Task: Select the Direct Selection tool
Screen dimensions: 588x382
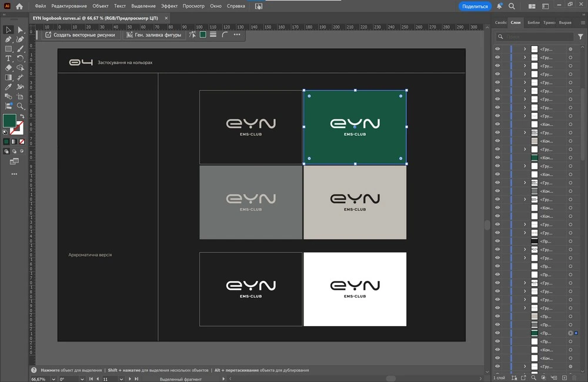Action: pyautogui.click(x=21, y=30)
